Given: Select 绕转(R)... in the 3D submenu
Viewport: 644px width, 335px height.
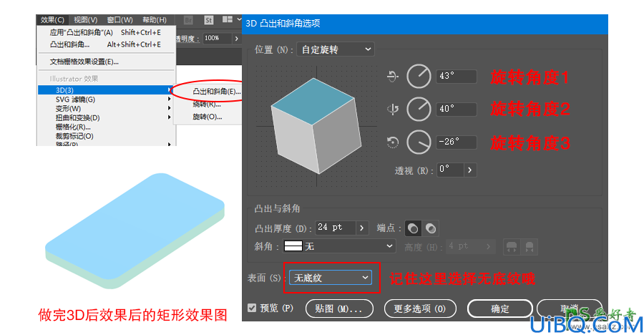Looking at the screenshot, I should pyautogui.click(x=208, y=105).
